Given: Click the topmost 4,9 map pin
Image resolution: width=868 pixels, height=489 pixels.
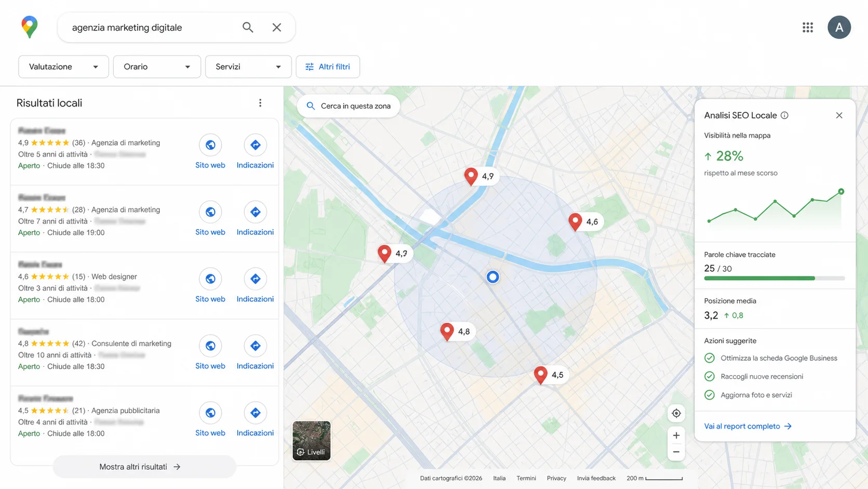Looking at the screenshot, I should [x=471, y=176].
